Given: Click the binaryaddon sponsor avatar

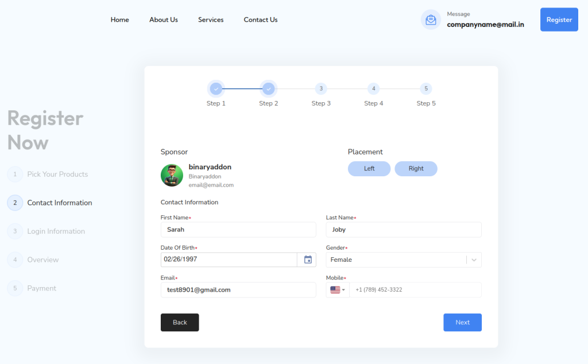Looking at the screenshot, I should (172, 175).
